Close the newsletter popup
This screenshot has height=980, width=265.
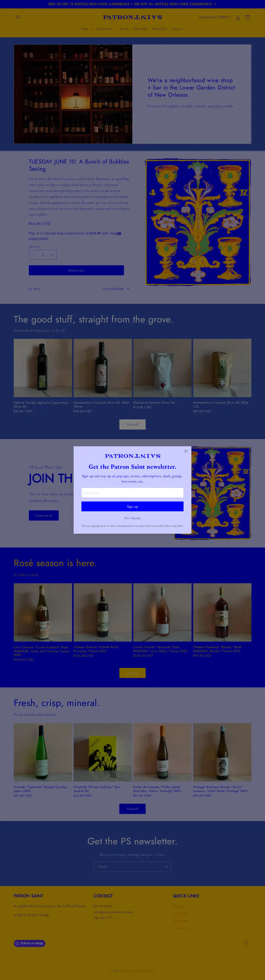pyautogui.click(x=186, y=451)
